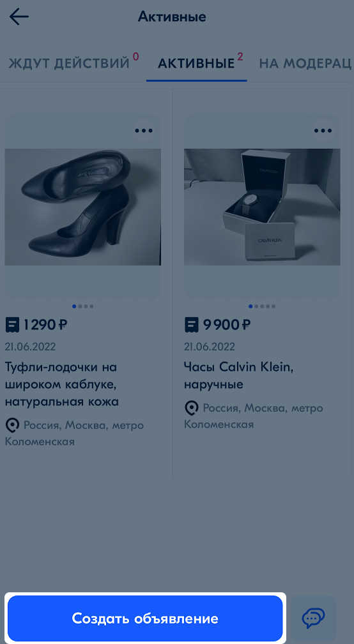The image size is (354, 644).
Task: Tap location pin icon on shoes listing
Action: [x=12, y=425]
